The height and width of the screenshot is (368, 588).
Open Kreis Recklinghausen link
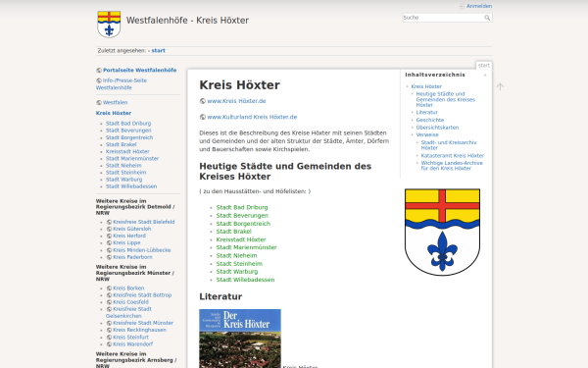139,330
